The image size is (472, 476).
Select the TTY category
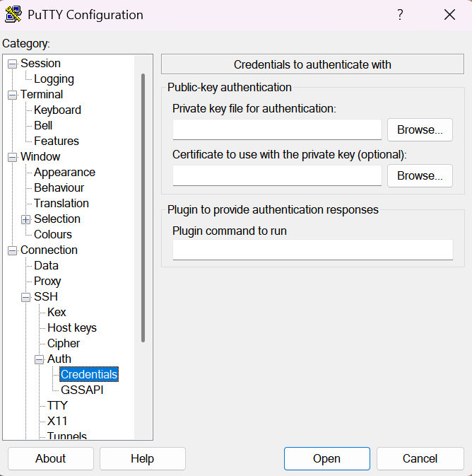click(57, 405)
